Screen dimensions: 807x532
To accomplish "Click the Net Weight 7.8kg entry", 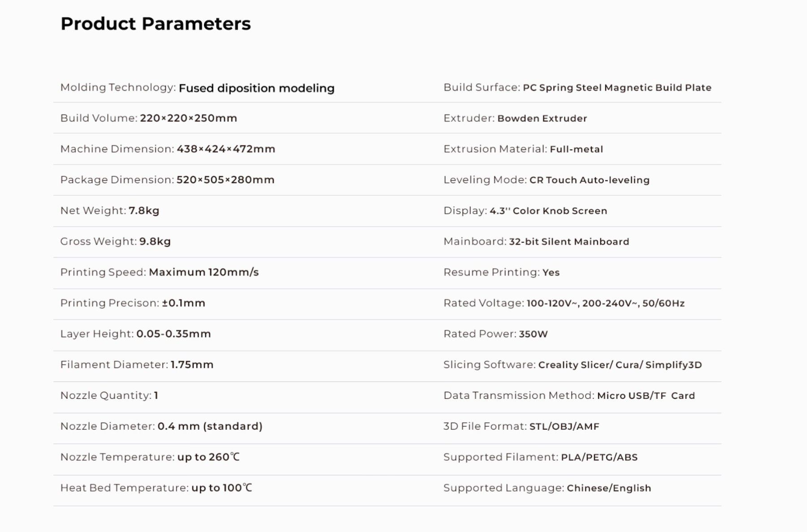I will pyautogui.click(x=110, y=211).
